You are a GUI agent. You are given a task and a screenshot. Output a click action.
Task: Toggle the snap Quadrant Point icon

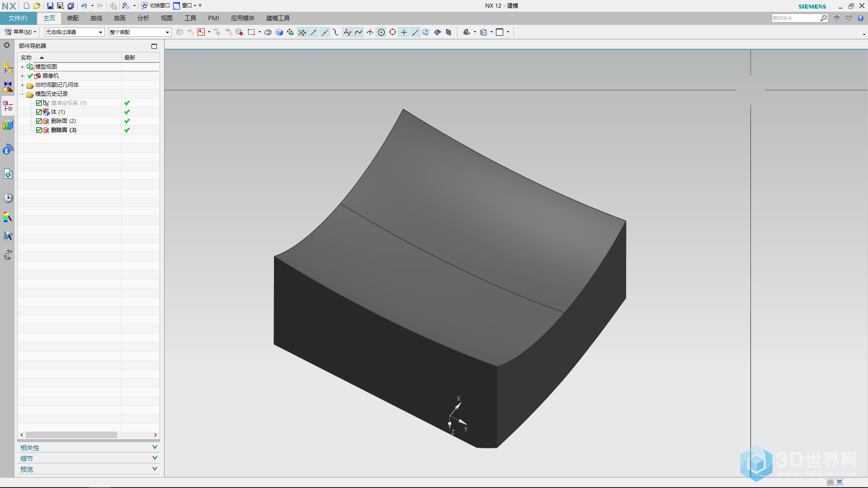(x=393, y=32)
